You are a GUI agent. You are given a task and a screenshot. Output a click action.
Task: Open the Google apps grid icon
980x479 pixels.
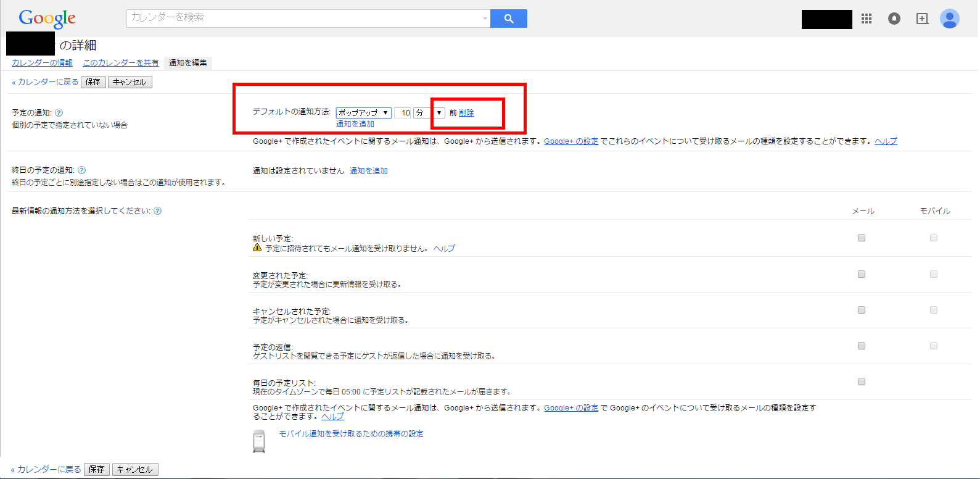click(x=867, y=19)
